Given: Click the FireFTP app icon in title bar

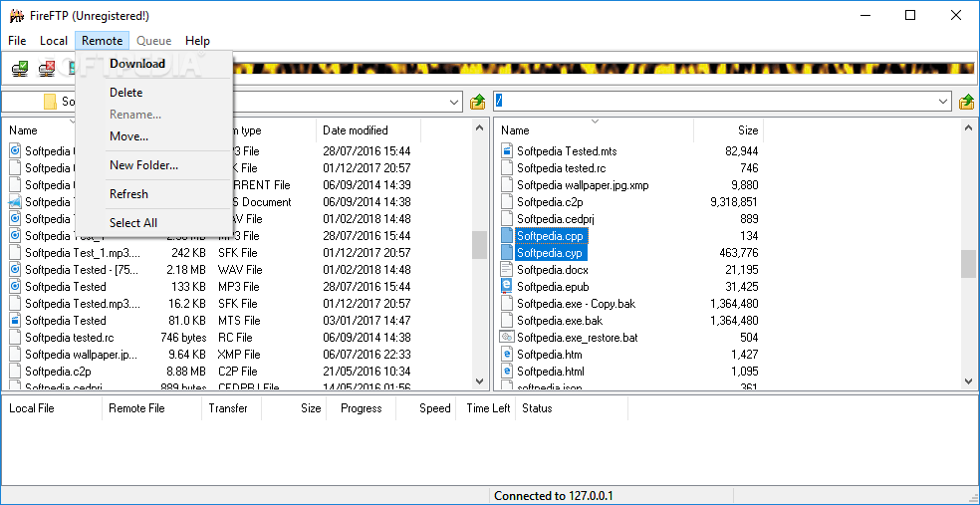Looking at the screenshot, I should pyautogui.click(x=17, y=16).
